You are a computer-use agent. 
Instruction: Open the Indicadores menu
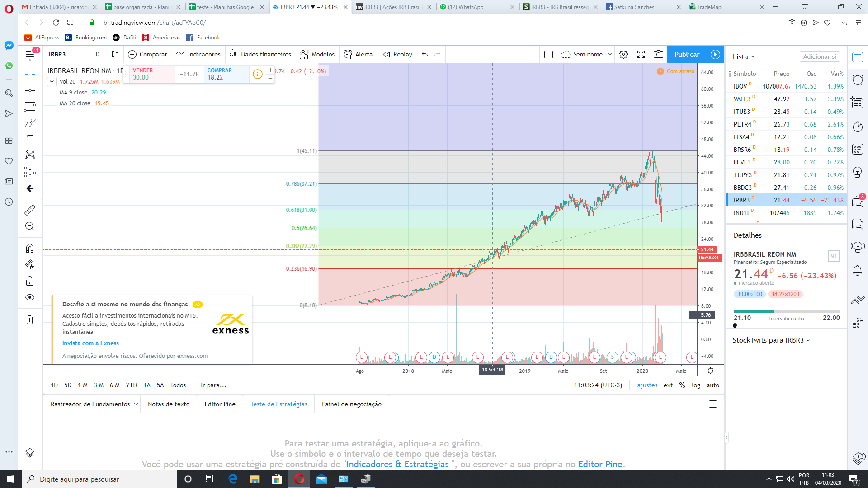[198, 54]
